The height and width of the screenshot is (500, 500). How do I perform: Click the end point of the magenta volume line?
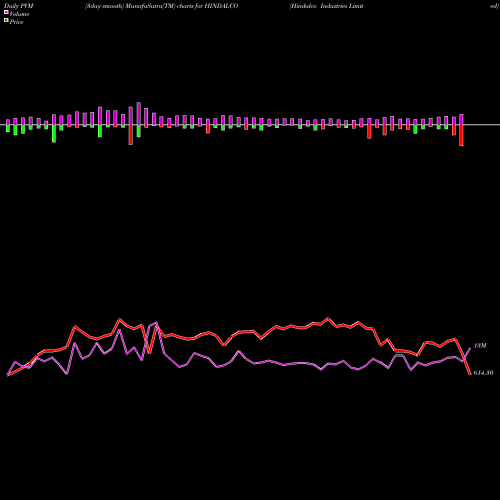click(470, 348)
